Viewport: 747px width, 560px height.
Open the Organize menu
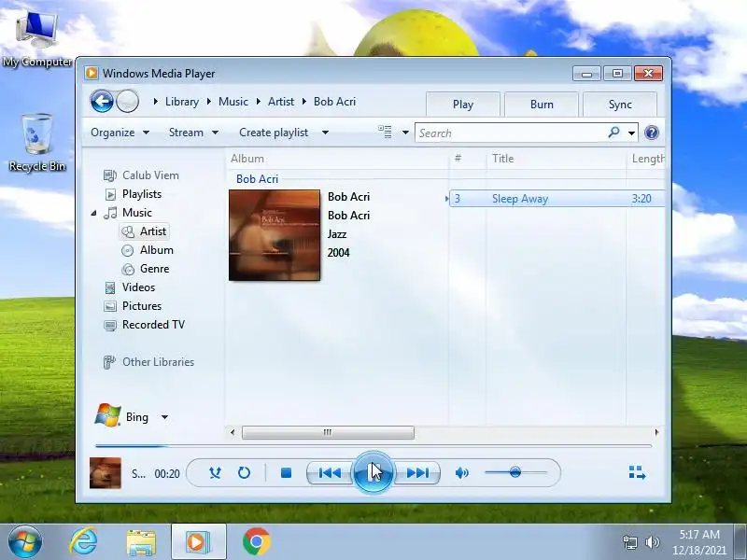[x=120, y=133]
